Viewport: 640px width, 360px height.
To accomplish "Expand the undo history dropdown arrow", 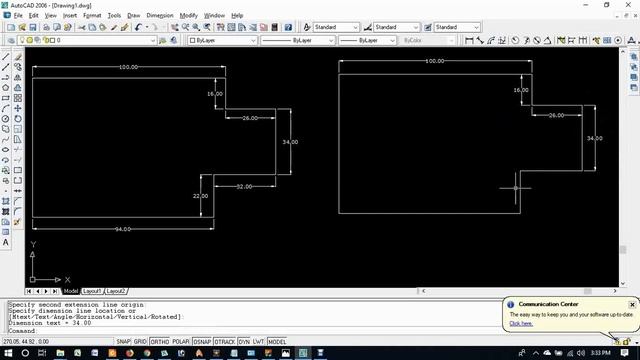I will (x=147, y=27).
